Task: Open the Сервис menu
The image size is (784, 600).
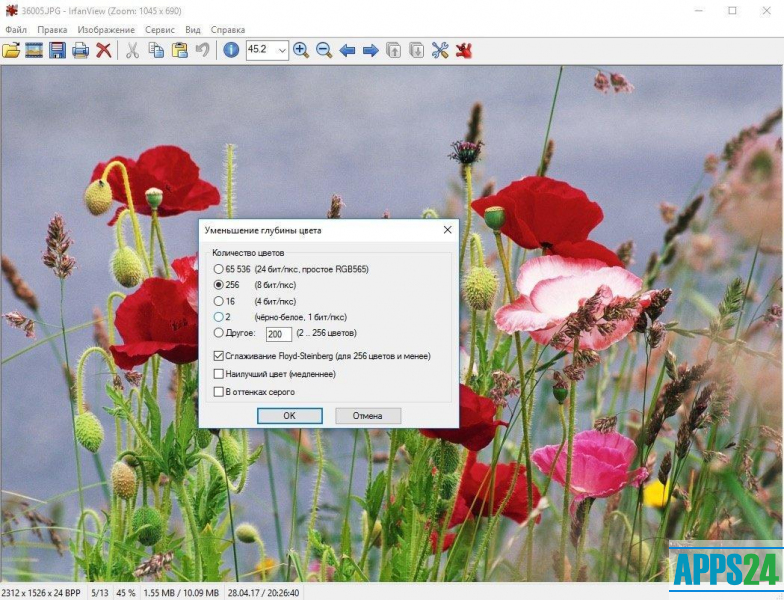Action: click(x=159, y=30)
